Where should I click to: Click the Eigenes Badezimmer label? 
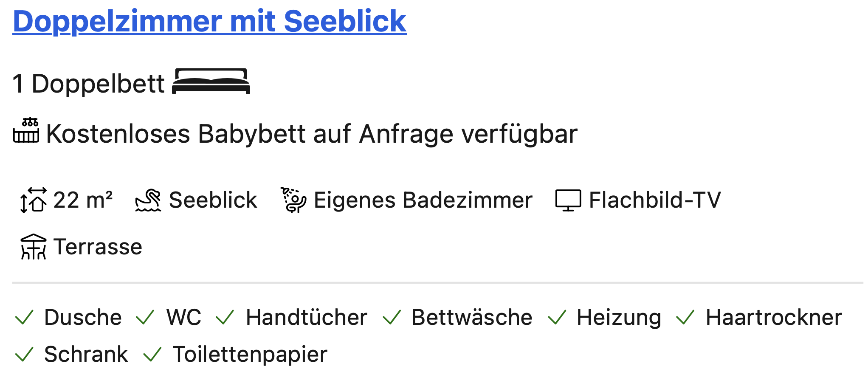423,200
